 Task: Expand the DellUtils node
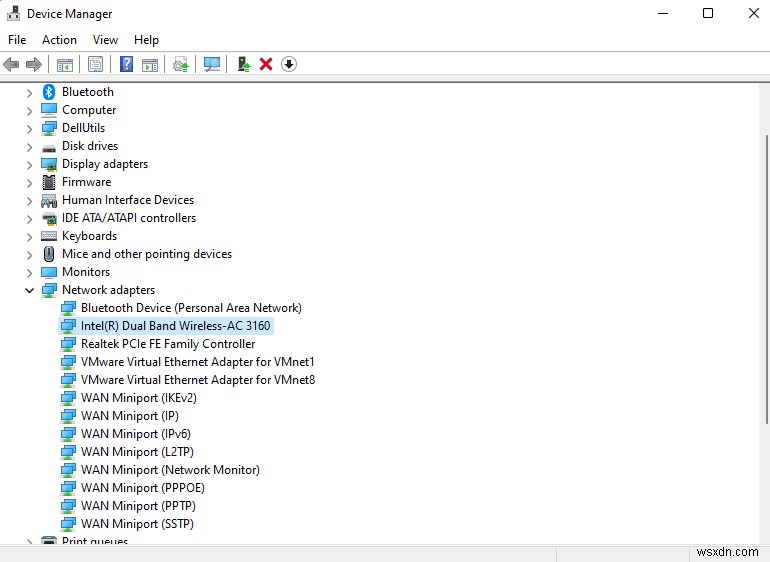click(x=29, y=129)
